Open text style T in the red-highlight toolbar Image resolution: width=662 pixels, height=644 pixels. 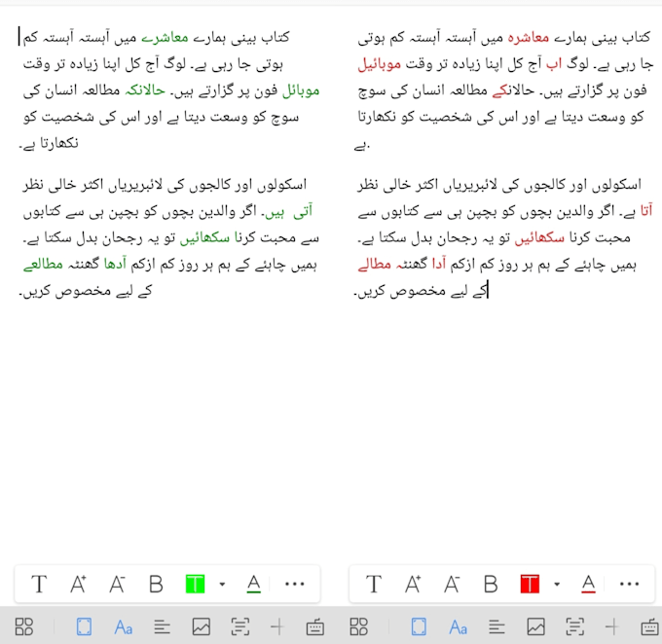click(374, 584)
